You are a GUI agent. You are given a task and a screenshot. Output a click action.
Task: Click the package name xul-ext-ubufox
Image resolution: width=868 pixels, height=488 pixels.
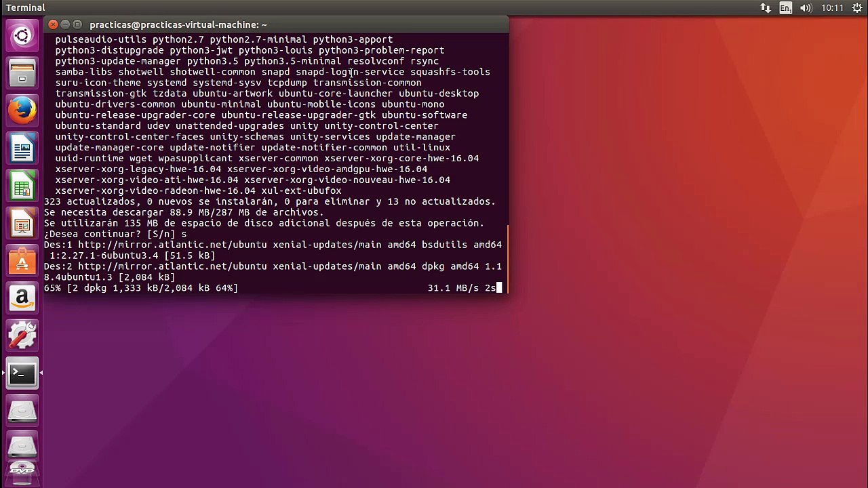click(x=301, y=191)
